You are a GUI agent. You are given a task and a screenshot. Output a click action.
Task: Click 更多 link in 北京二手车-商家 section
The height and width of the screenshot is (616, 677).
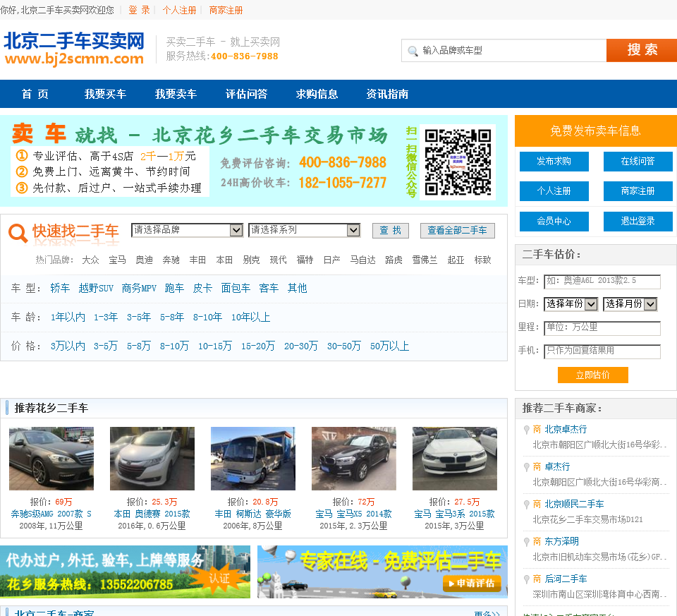click(x=487, y=613)
